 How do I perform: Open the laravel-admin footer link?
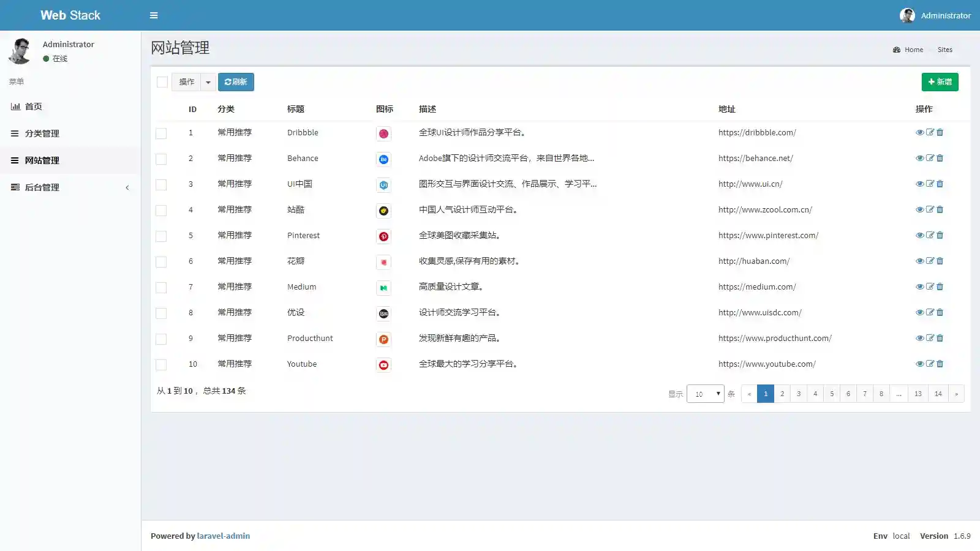[x=223, y=536]
